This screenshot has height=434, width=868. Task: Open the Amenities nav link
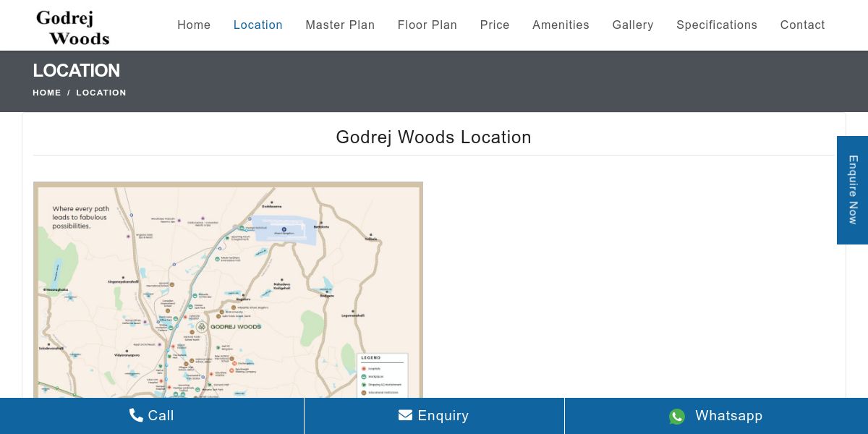(x=561, y=25)
